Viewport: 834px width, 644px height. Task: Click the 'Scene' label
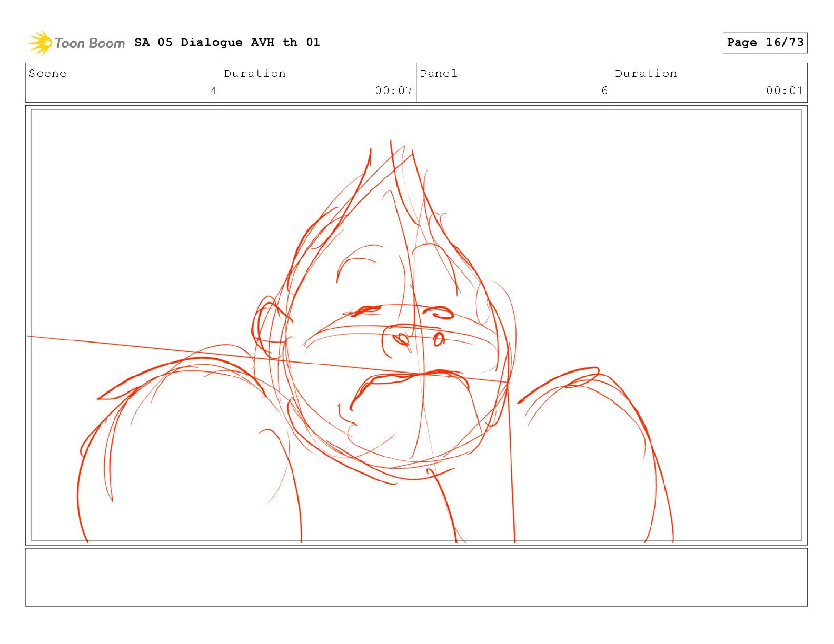[x=47, y=74]
